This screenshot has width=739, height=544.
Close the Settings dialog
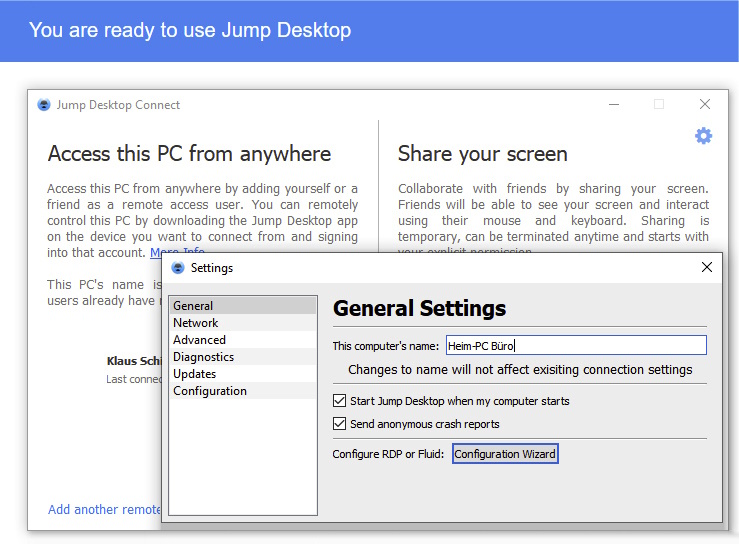point(706,267)
